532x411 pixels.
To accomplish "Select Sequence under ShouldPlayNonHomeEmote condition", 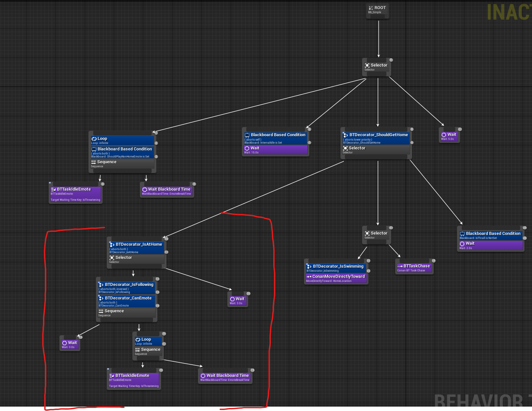I will [122, 164].
